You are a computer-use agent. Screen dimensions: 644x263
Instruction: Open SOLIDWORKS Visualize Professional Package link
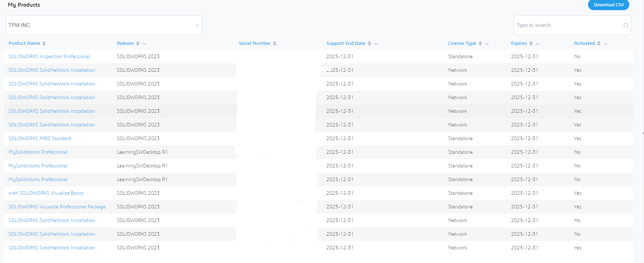coord(57,207)
